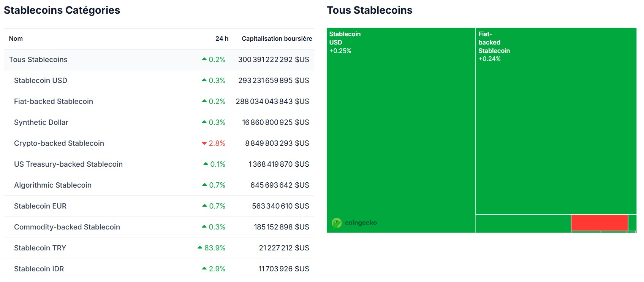Select the Tous Stablecoins row

tap(38, 59)
